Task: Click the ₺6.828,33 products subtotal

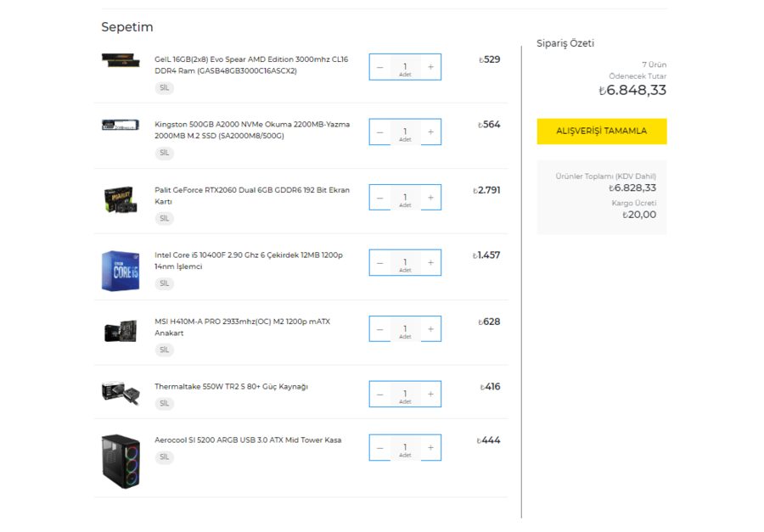Action: pyautogui.click(x=632, y=188)
